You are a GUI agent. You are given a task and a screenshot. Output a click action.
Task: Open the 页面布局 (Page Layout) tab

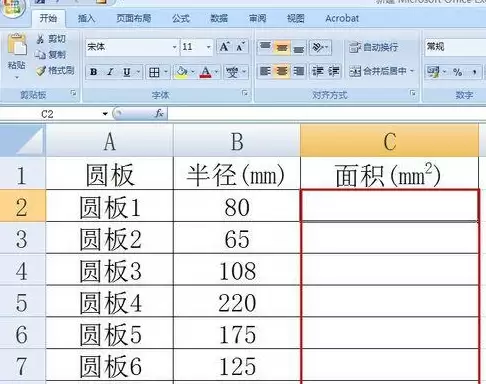click(133, 18)
